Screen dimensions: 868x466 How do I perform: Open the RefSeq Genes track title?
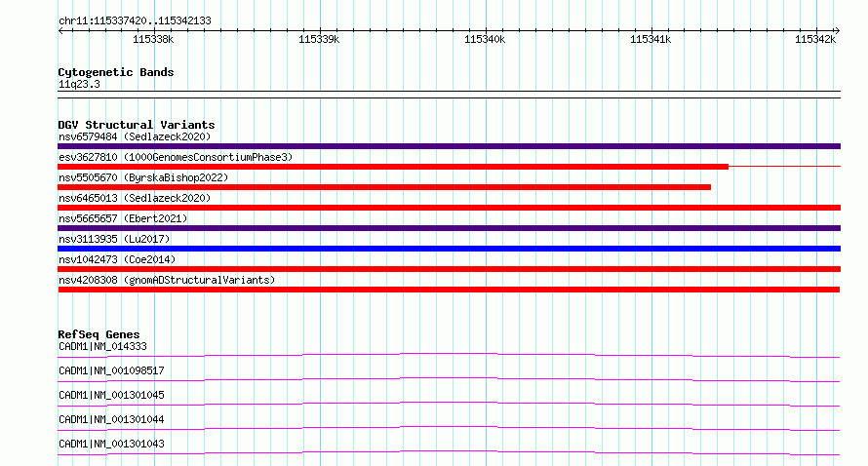point(99,334)
